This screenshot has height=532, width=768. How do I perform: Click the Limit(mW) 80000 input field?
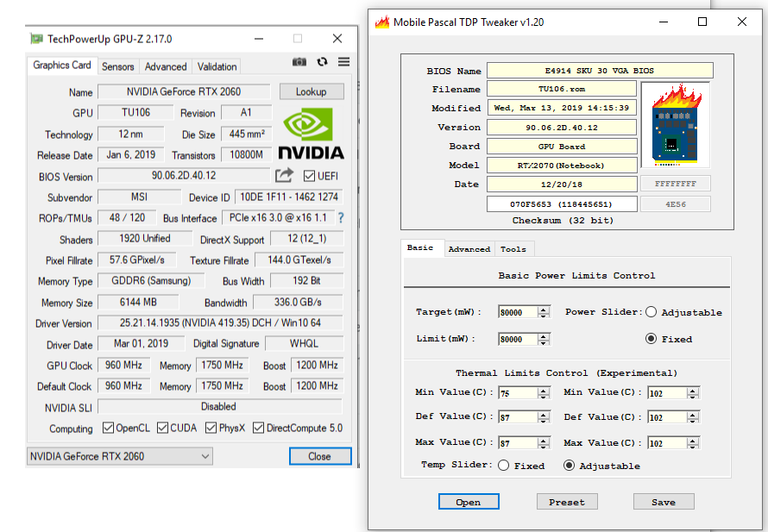click(x=518, y=339)
